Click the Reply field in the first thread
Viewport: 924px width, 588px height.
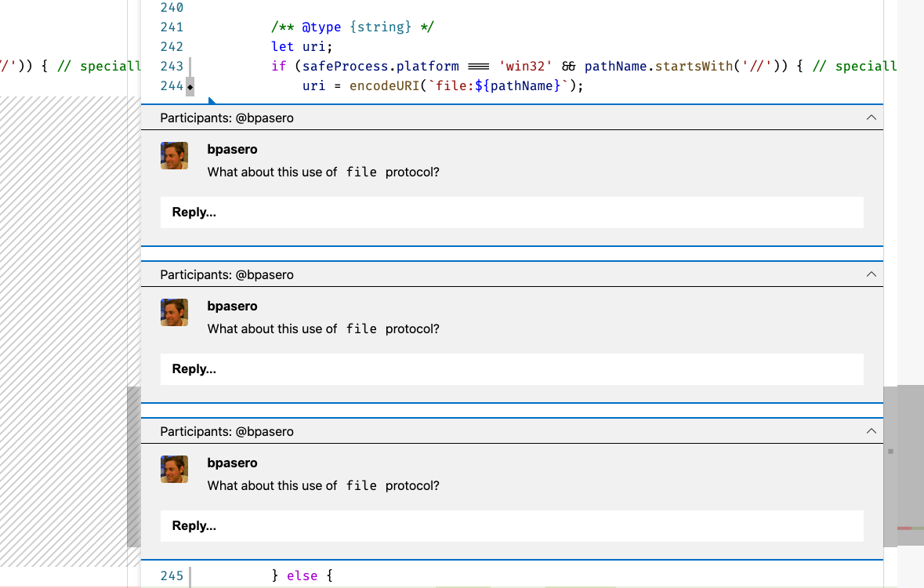click(512, 212)
